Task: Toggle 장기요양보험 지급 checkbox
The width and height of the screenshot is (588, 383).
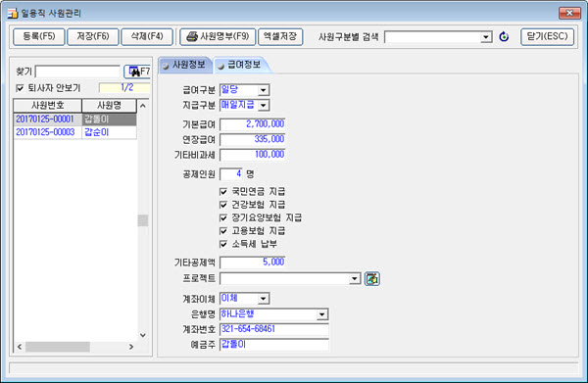Action: click(x=223, y=217)
